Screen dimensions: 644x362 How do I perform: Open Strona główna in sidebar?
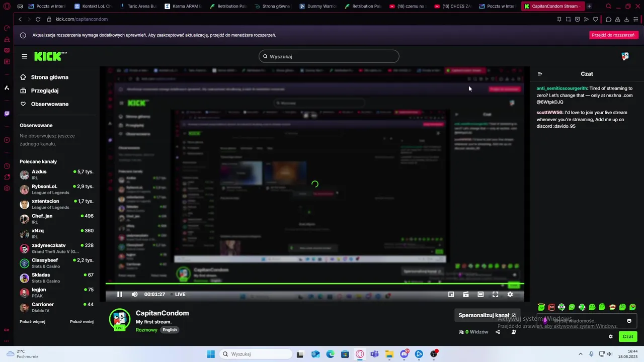tap(44, 77)
